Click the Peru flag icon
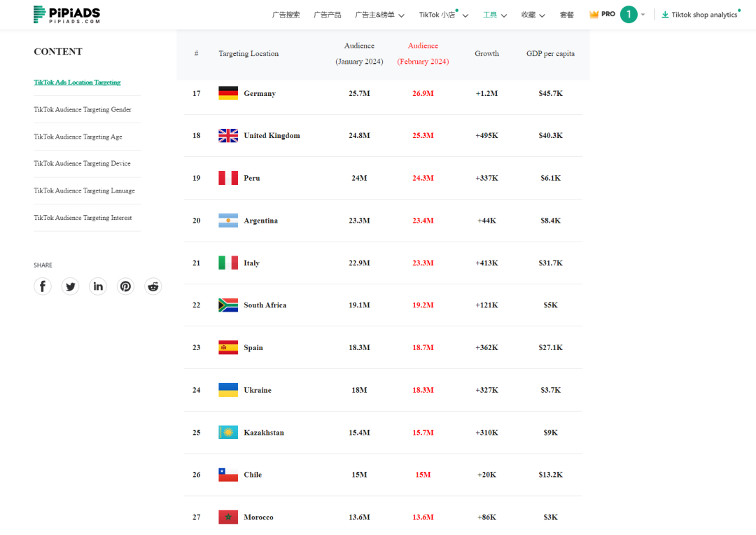This screenshot has height=535, width=756. [228, 178]
